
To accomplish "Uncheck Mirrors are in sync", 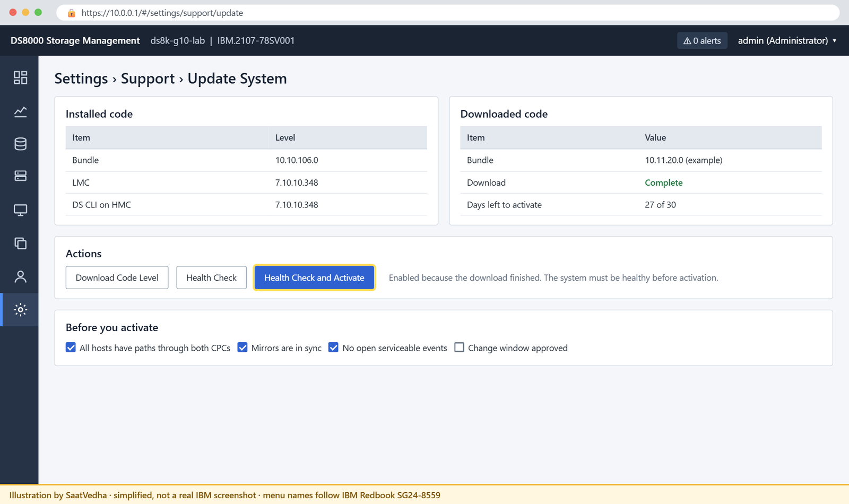I will (242, 347).
